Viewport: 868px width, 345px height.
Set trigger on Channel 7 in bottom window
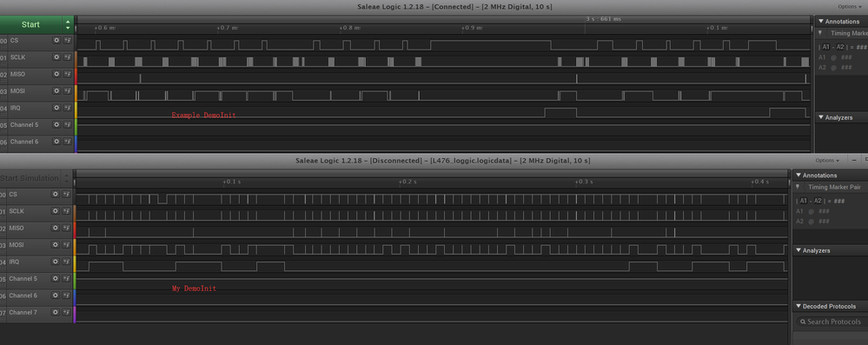[x=66, y=312]
